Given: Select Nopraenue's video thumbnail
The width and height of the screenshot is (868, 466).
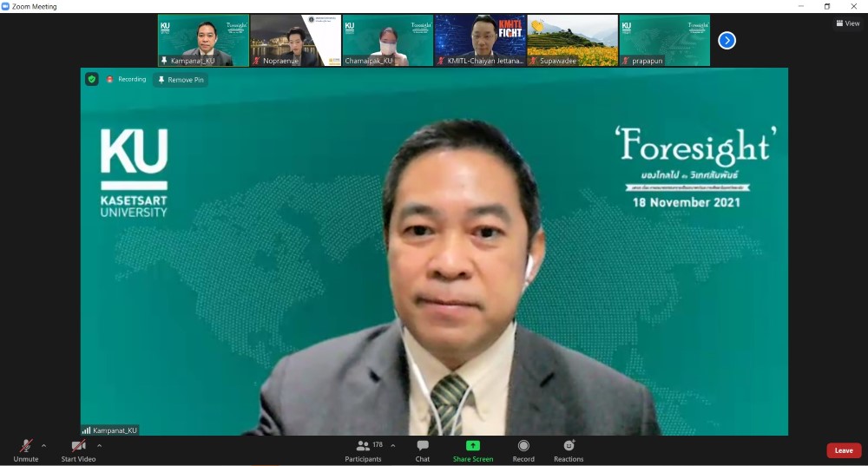Looking at the screenshot, I should (x=295, y=40).
